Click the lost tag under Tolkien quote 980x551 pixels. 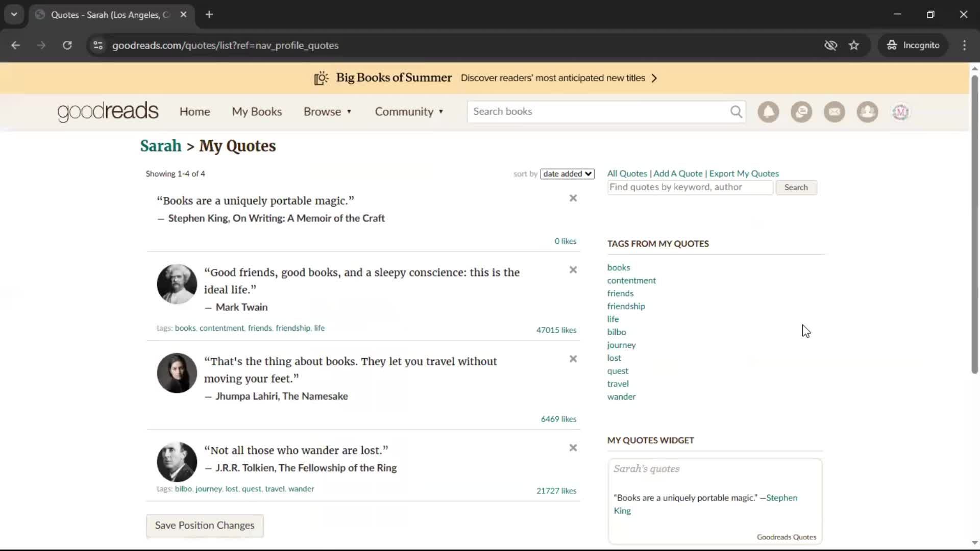coord(231,489)
